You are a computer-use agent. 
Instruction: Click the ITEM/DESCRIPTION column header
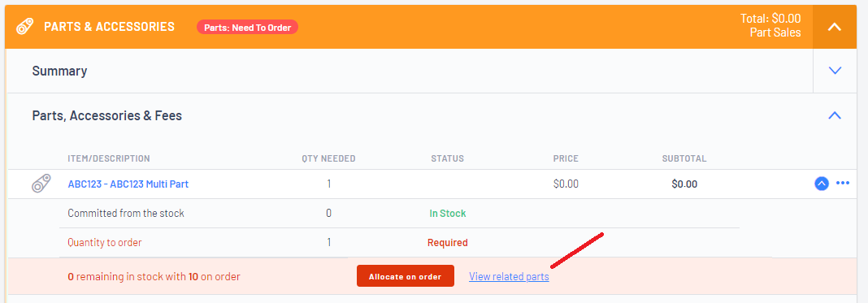pyautogui.click(x=109, y=158)
